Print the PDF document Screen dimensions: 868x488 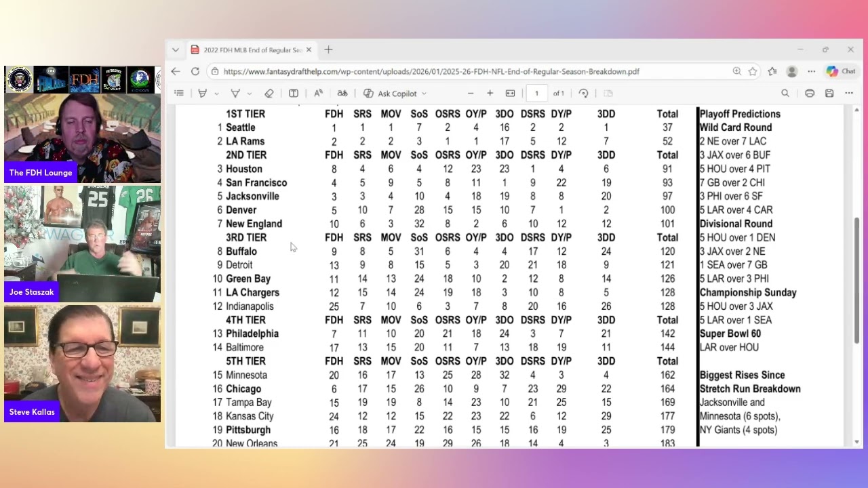810,94
